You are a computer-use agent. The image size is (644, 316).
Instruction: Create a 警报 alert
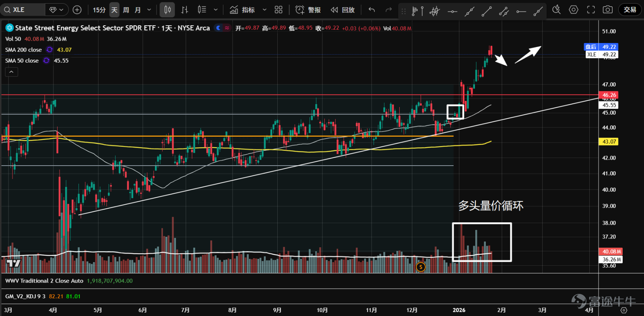point(308,10)
